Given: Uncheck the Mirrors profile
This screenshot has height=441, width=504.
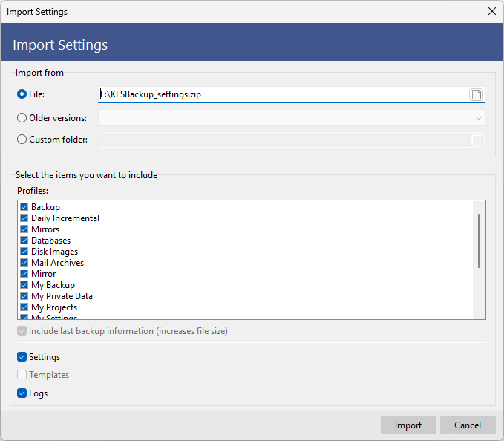Looking at the screenshot, I should click(24, 229).
